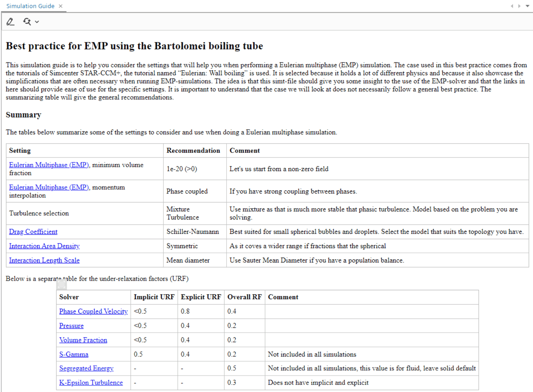Open the Phase Coupled Velocity solver link

coord(93,311)
